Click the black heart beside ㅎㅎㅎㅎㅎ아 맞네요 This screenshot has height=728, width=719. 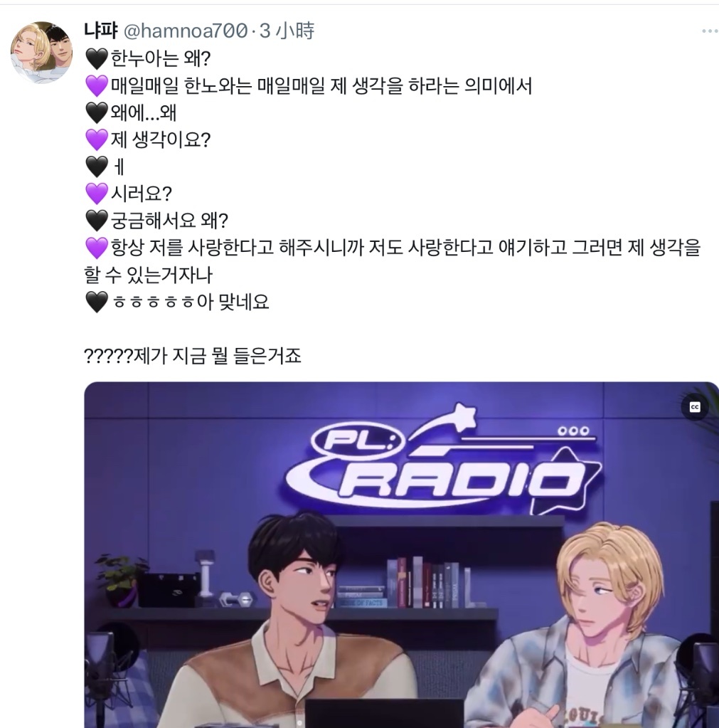[x=97, y=302]
